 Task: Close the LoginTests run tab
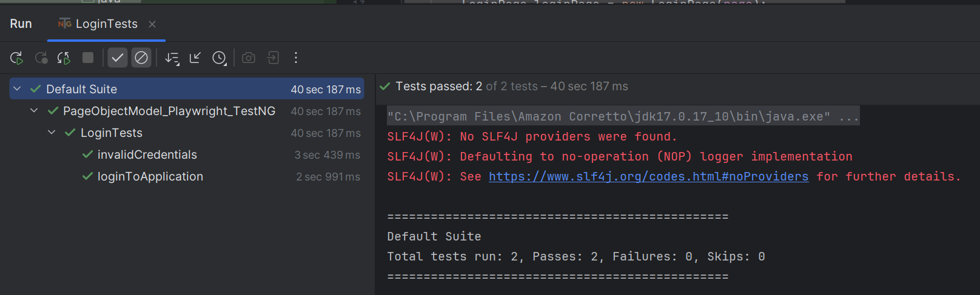(152, 24)
